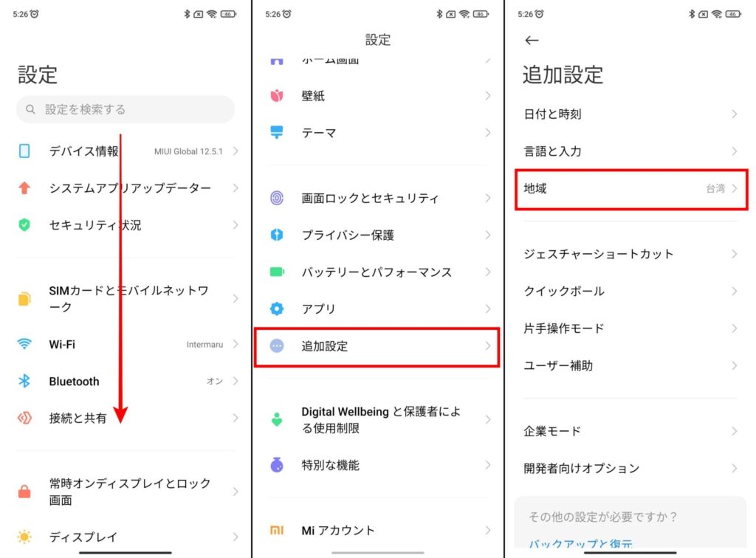
Task: Click the 設定を検索する search field
Action: (126, 109)
